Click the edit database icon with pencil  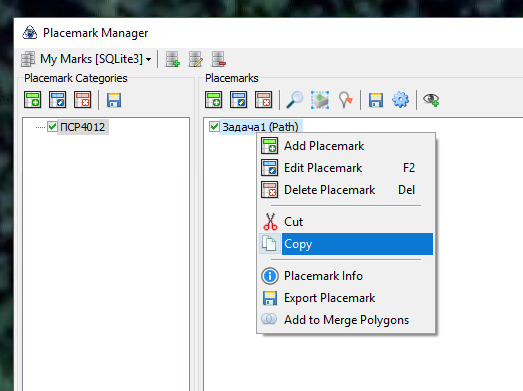click(195, 59)
